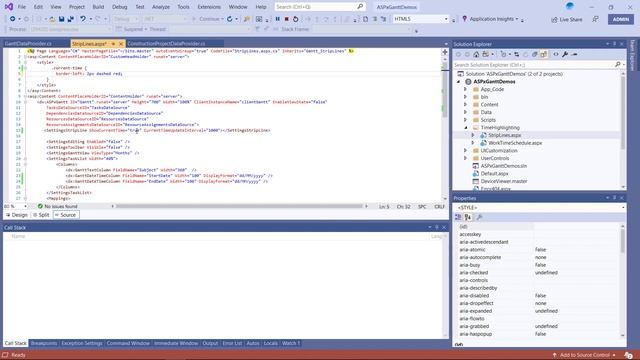Switch to ConstructionProjectDataProvider.cs tab
The height and width of the screenshot is (360, 640).
(166, 44)
